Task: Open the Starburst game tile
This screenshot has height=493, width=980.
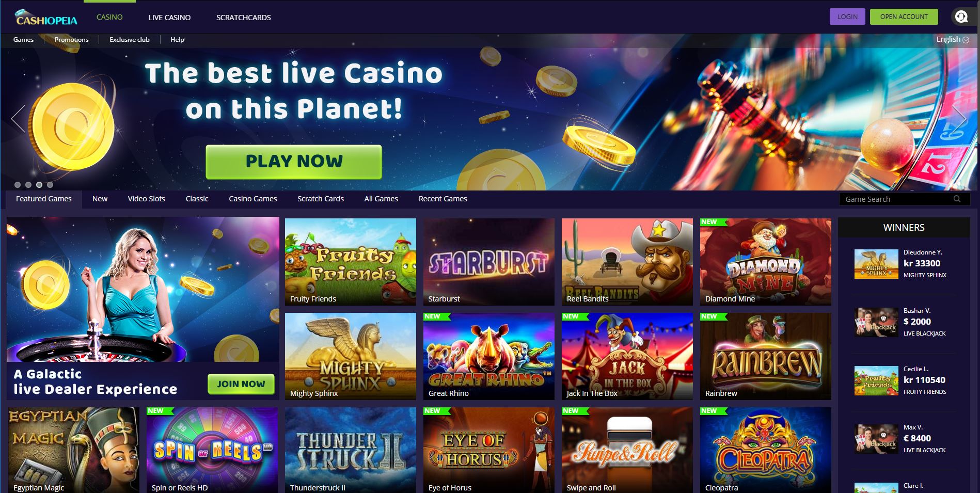Action: pos(488,262)
